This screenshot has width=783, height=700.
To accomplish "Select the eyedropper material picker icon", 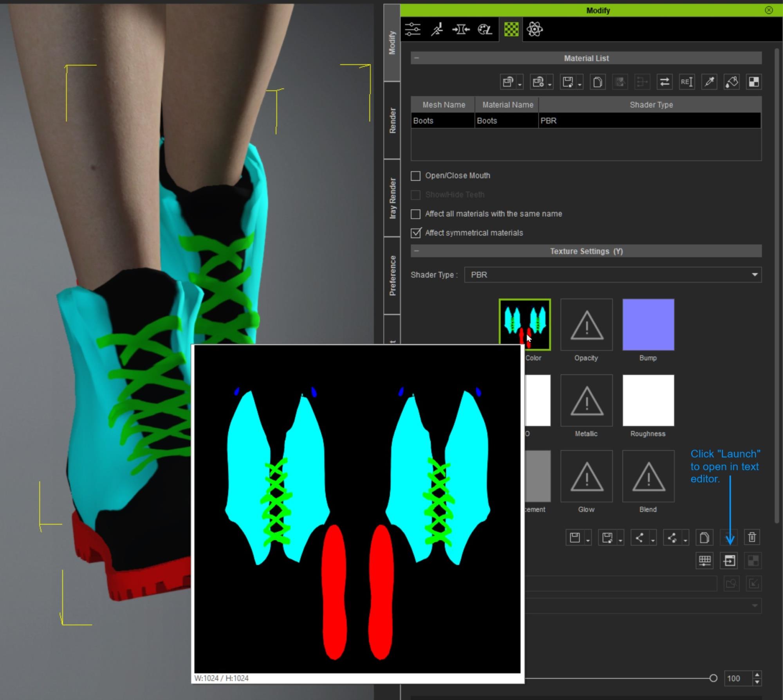I will pyautogui.click(x=709, y=82).
